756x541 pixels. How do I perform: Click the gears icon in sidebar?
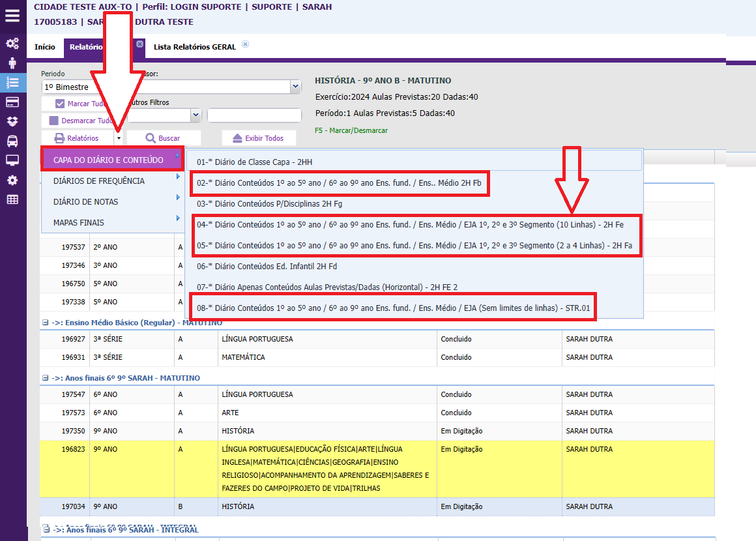(12, 44)
